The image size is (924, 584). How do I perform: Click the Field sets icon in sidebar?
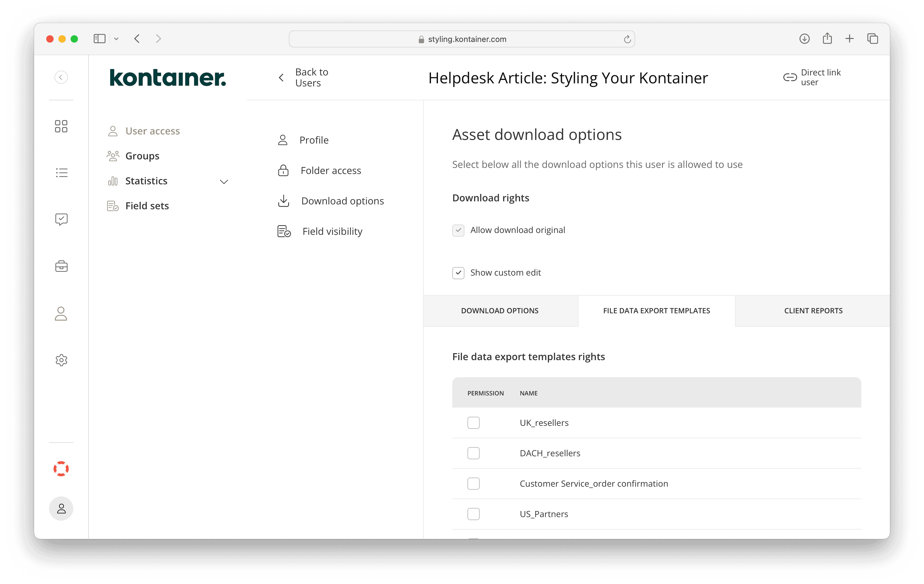113,205
